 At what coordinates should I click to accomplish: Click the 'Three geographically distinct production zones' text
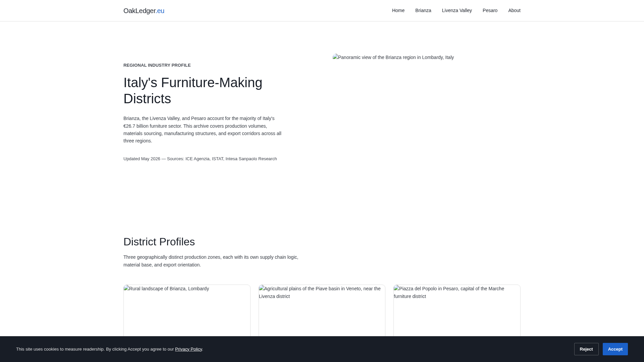[x=211, y=261]
